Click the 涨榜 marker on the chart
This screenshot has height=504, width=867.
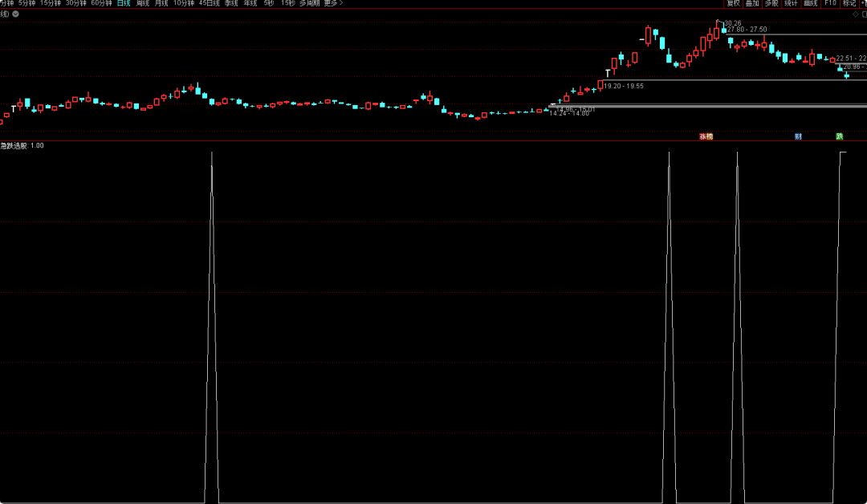pos(706,136)
